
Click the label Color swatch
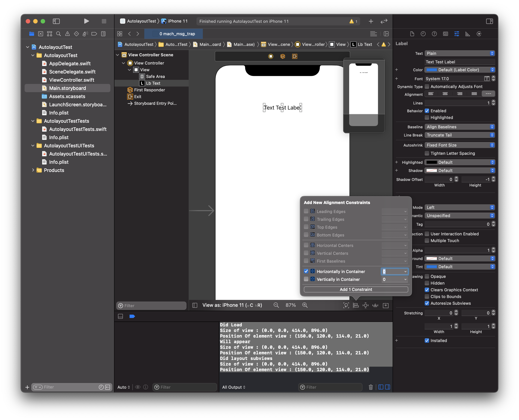click(x=432, y=70)
